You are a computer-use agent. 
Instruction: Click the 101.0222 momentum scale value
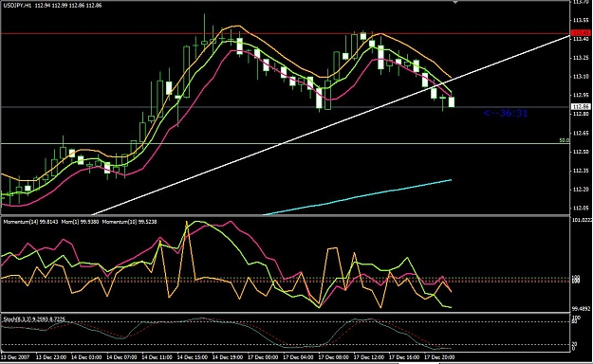pyautogui.click(x=582, y=220)
